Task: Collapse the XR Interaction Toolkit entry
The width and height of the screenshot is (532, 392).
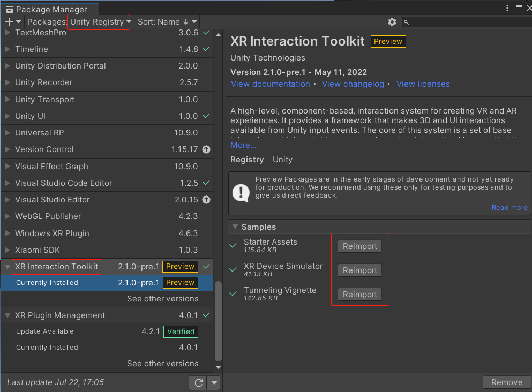Action: pos(8,267)
